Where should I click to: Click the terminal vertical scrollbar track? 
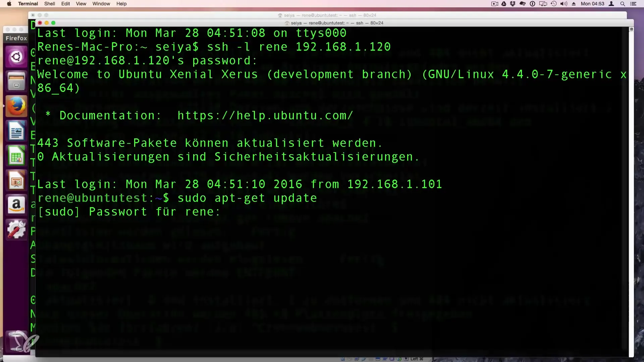pos(631,194)
